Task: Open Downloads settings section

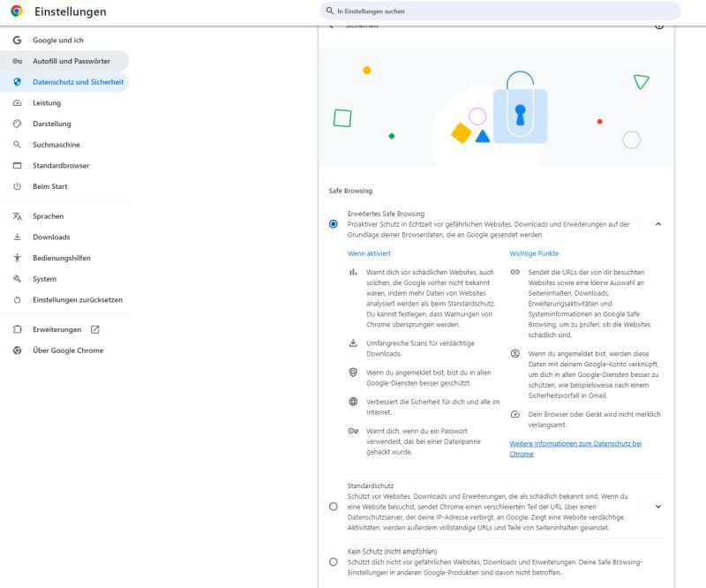Action: coord(64,237)
